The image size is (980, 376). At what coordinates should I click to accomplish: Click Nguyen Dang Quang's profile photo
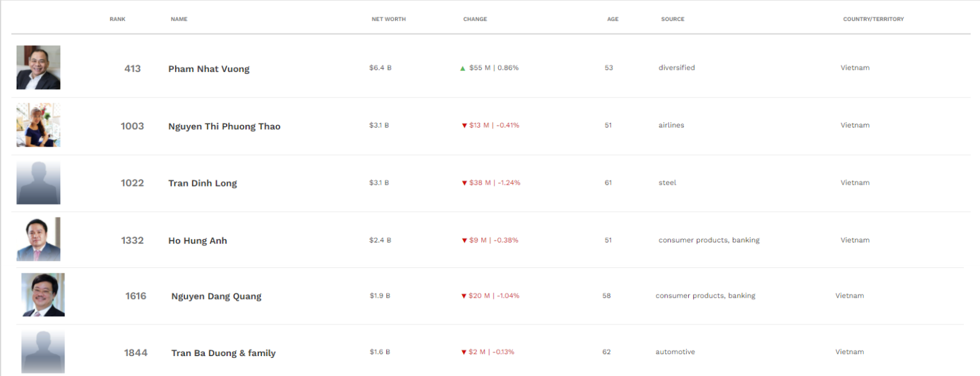43,295
